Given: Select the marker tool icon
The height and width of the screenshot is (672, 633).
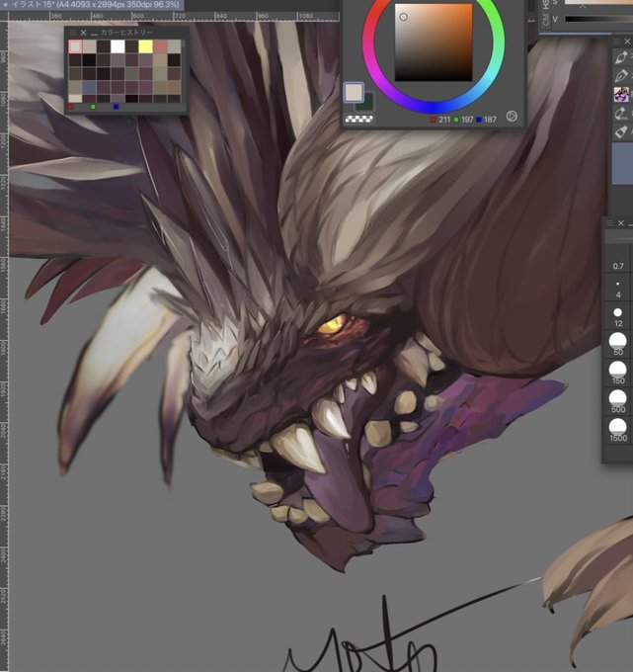Looking at the screenshot, I should point(621,132).
